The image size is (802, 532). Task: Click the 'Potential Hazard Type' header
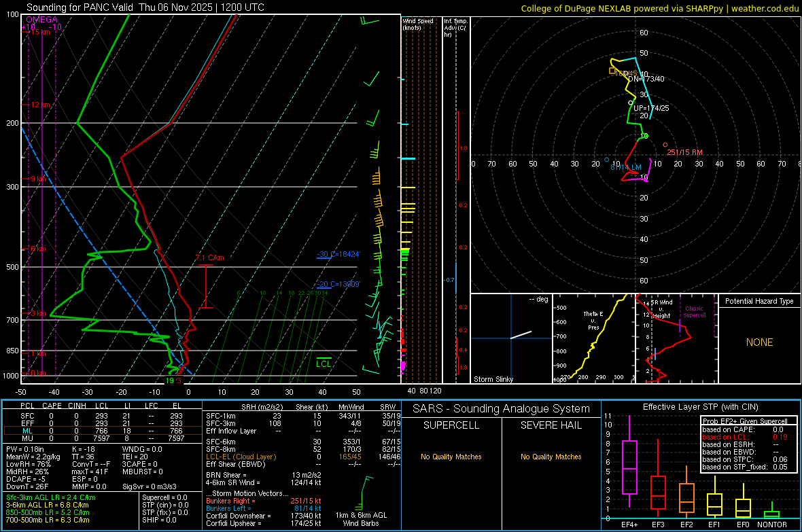pos(759,301)
